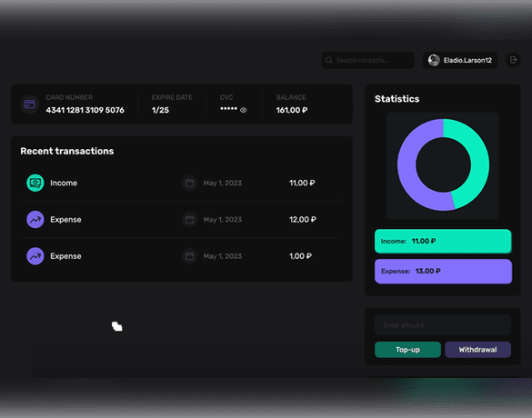Click the logout icon in the header
The height and width of the screenshot is (418, 532).
pyautogui.click(x=513, y=60)
